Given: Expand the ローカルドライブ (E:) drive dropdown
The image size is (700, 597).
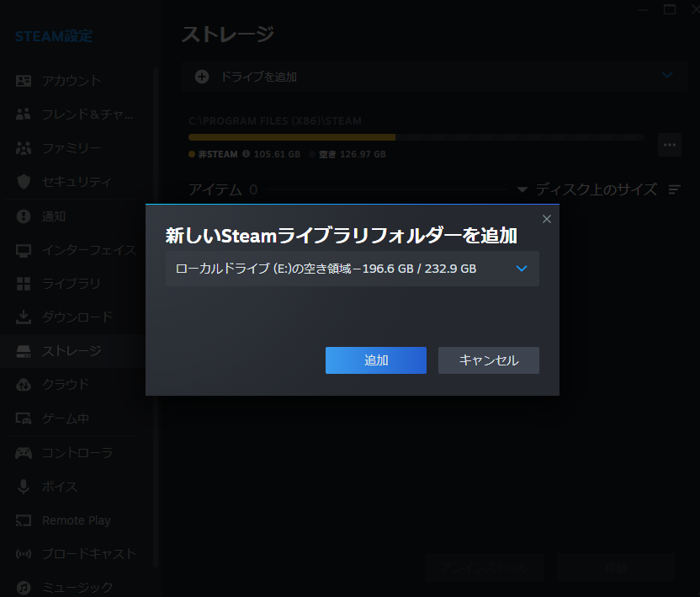Looking at the screenshot, I should click(522, 269).
